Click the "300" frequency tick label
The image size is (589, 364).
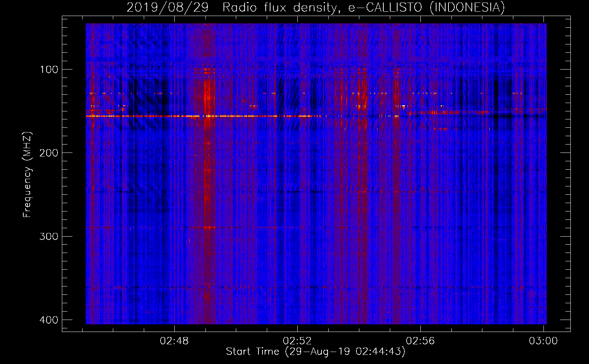pos(49,237)
